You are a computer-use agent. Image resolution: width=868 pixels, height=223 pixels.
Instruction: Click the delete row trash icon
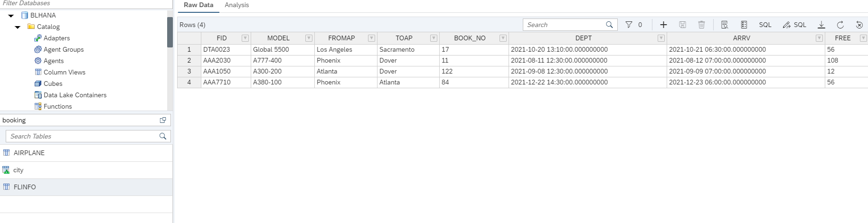[701, 25]
